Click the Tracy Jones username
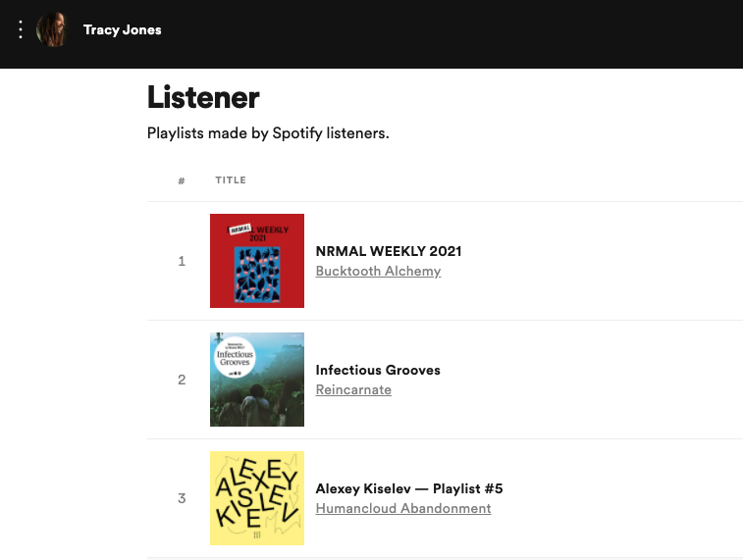The width and height of the screenshot is (743, 560). [x=123, y=29]
